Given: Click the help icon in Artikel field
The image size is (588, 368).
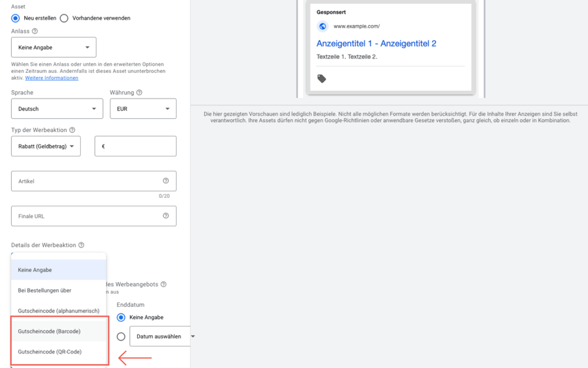Looking at the screenshot, I should click(166, 181).
